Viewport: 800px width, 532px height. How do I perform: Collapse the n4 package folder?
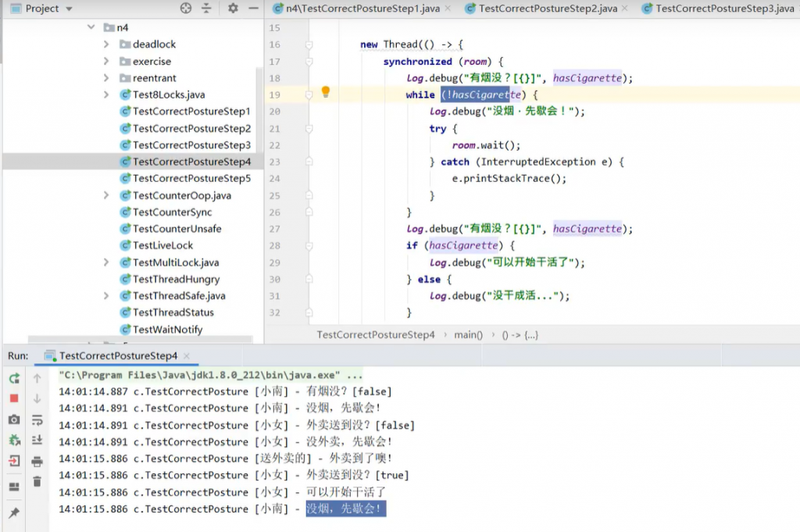[x=92, y=27]
